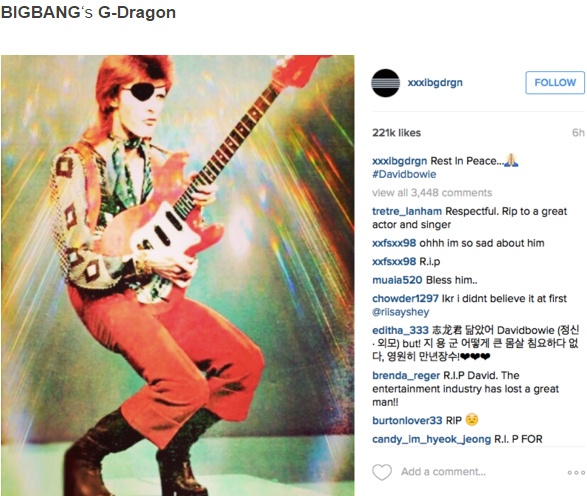Click the praying hands emoji in caption
Viewport: 587px width, 496px height.
click(511, 161)
